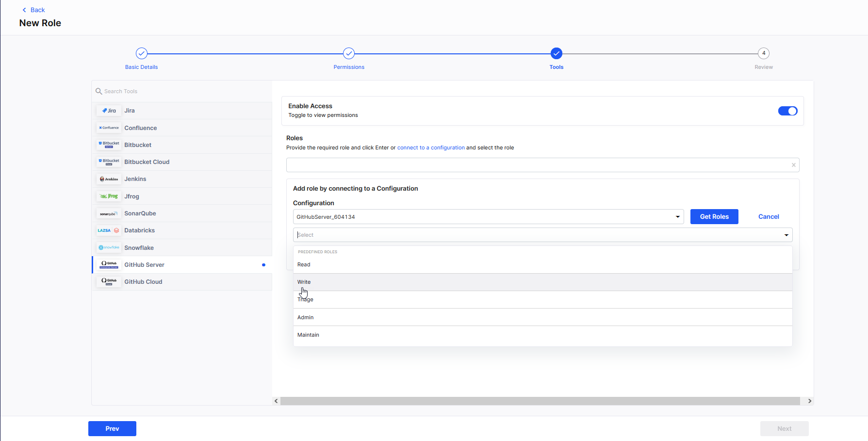Select Databricks in the tools list
This screenshot has width=868, height=441.
coord(182,230)
